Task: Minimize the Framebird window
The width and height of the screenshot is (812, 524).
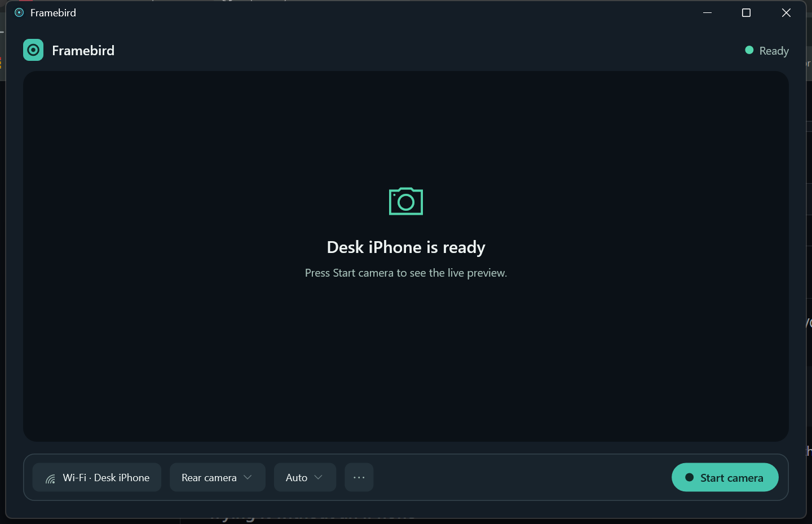Action: pyautogui.click(x=707, y=12)
